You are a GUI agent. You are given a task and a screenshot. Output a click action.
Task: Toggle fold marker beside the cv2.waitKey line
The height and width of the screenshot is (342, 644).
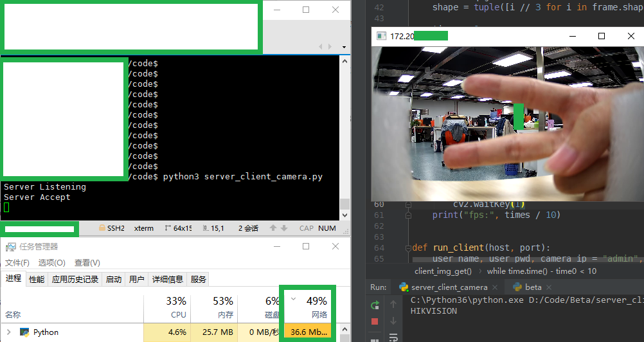408,204
